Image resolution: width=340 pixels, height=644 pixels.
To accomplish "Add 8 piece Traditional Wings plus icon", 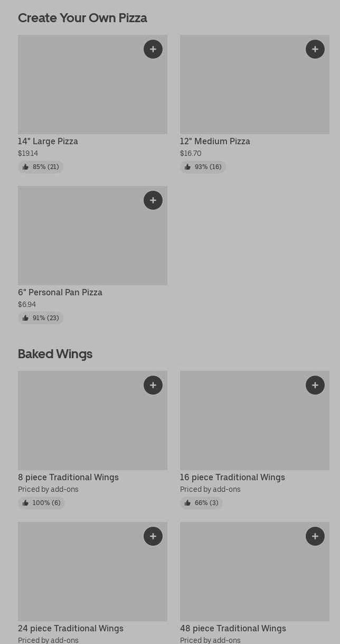I will pyautogui.click(x=153, y=385).
